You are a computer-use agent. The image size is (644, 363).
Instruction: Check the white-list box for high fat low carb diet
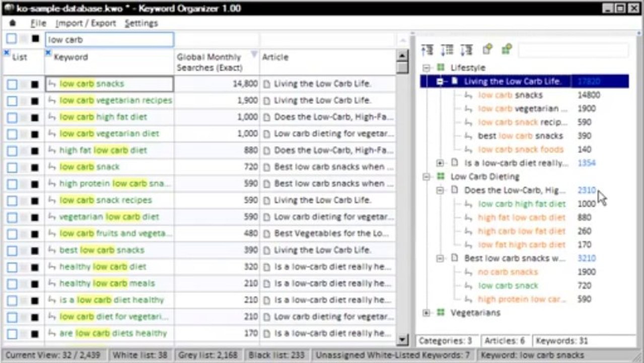coord(12,151)
